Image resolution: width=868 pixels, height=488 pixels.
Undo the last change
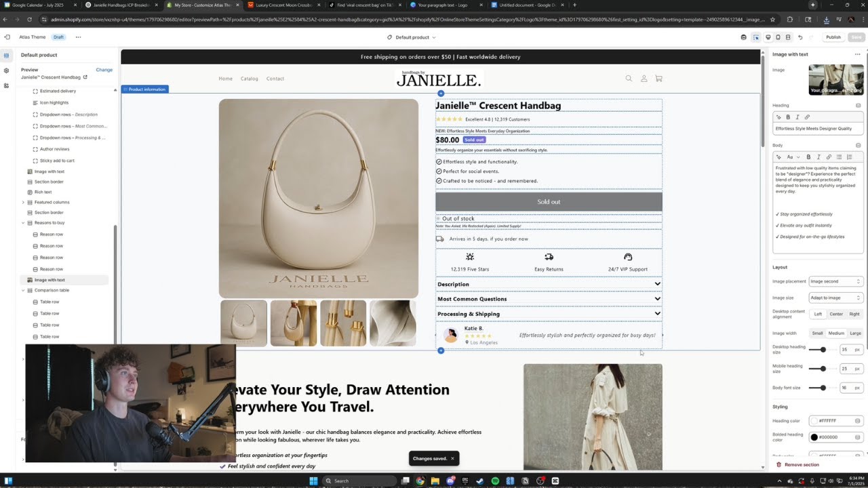tap(800, 37)
